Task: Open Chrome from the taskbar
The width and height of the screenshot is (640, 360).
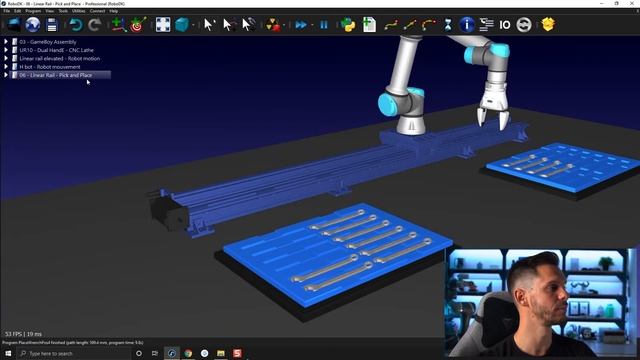Action: [x=188, y=353]
